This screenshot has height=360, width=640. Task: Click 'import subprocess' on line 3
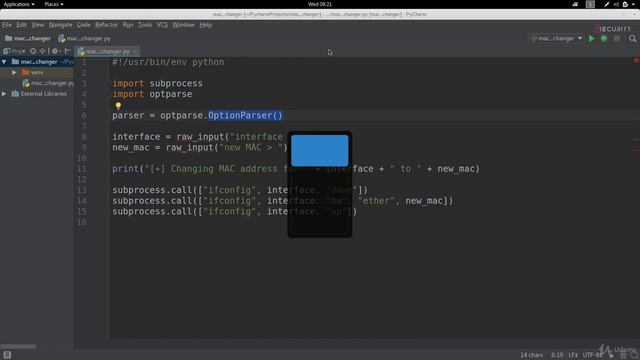[x=158, y=83]
